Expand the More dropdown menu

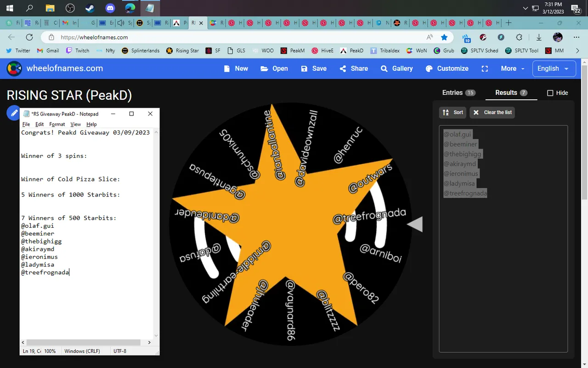(513, 69)
